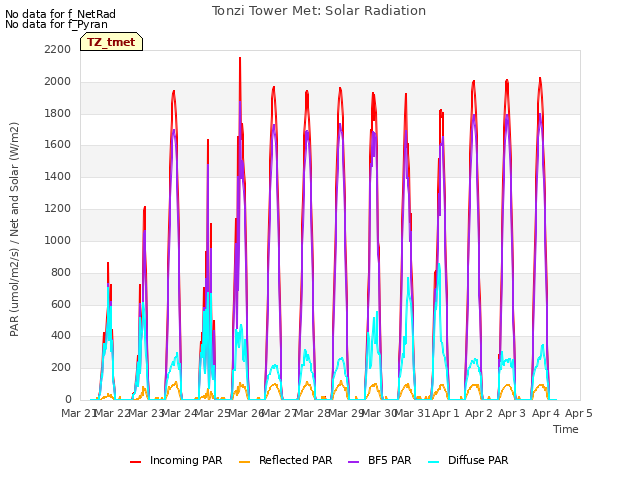Viewport: 640px width, 480px height.
Task: Click the 'No data for f_Pyran' message
Action: (56, 24)
